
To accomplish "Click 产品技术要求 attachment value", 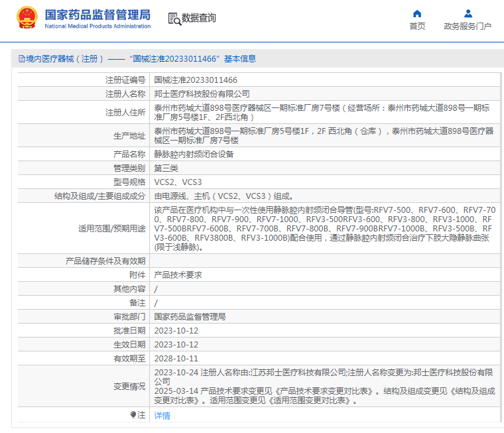I will [x=178, y=275].
